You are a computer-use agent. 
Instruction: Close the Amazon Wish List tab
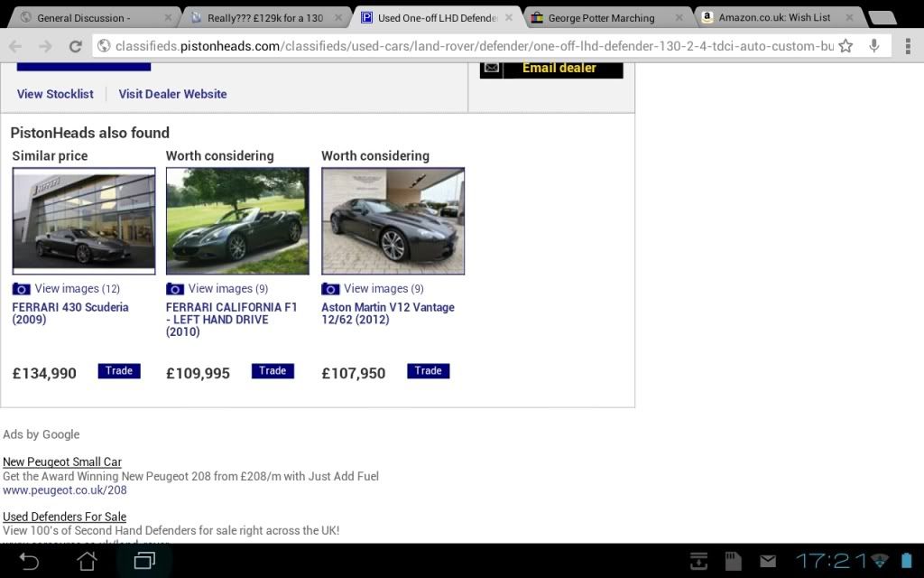pos(849,18)
